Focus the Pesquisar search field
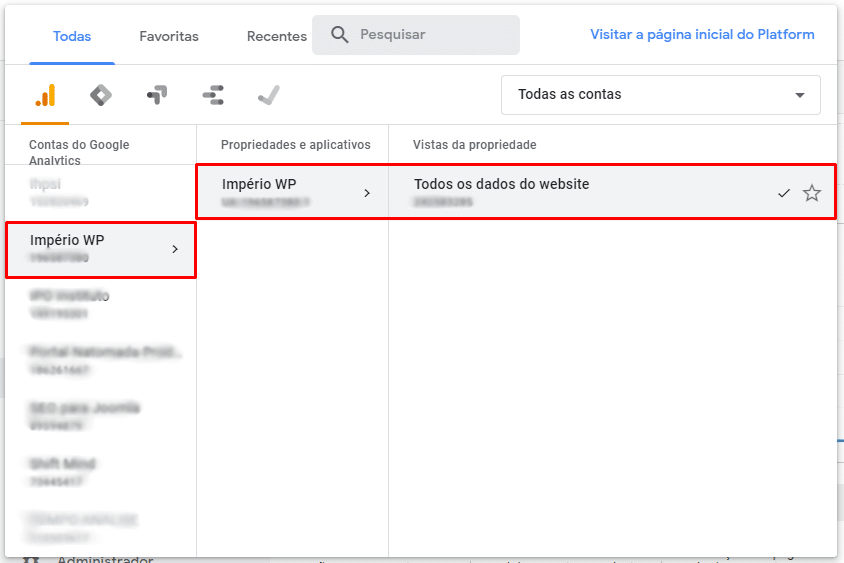The height and width of the screenshot is (563, 844). (416, 34)
